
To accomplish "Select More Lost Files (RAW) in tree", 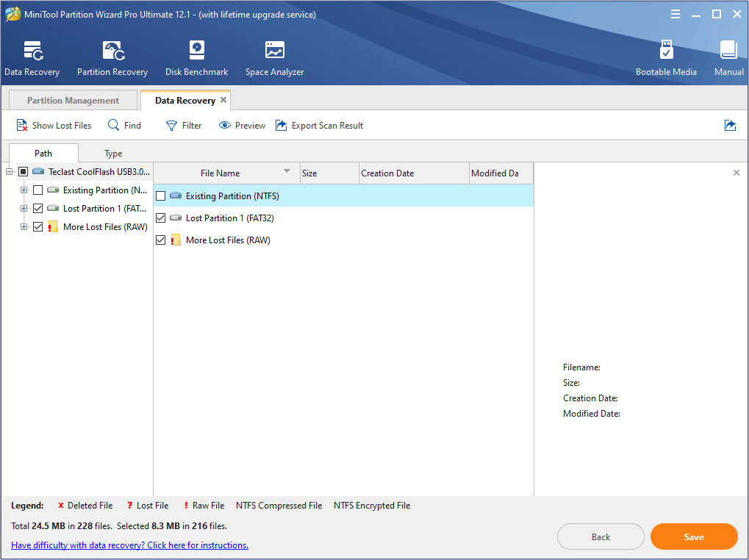I will pos(105,227).
